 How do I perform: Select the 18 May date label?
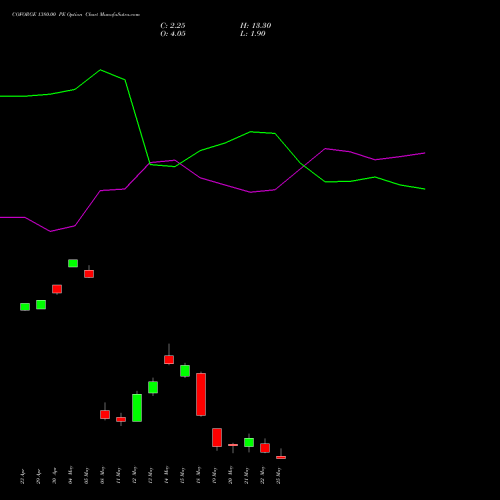coord(199,475)
